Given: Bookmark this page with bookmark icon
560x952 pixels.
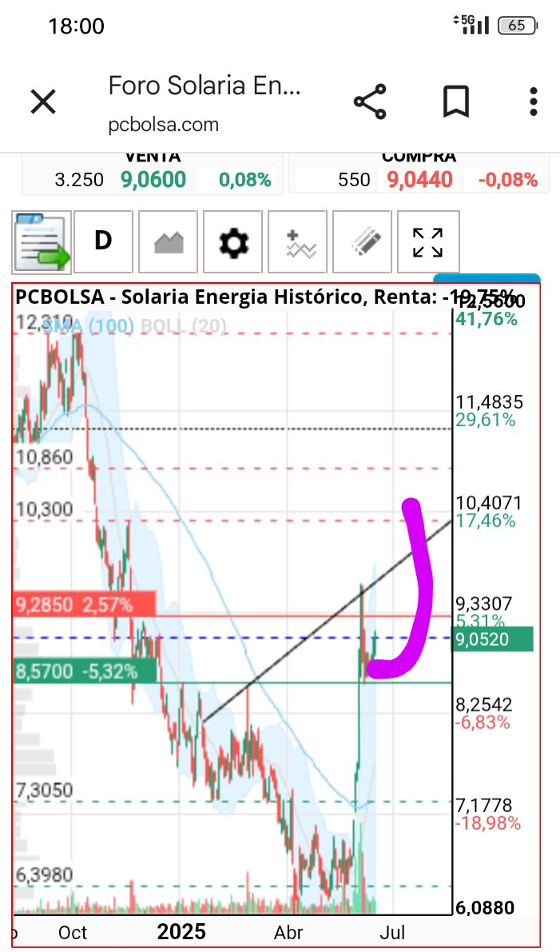Looking at the screenshot, I should 456,102.
